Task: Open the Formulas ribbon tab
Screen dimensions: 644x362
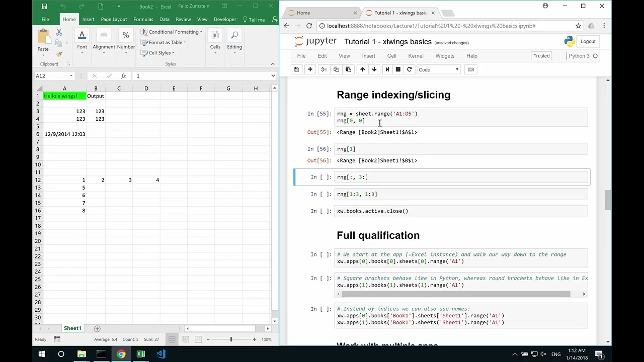Action: (143, 20)
